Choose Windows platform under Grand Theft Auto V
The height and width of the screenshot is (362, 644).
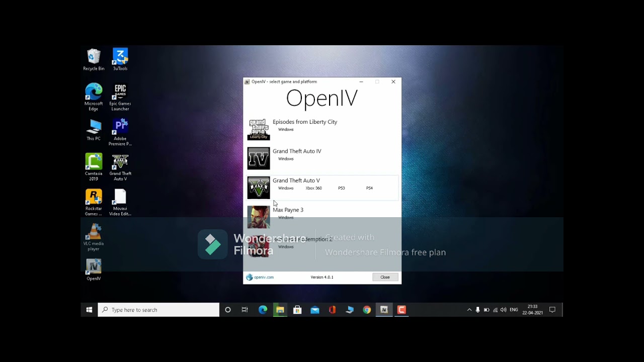(286, 188)
